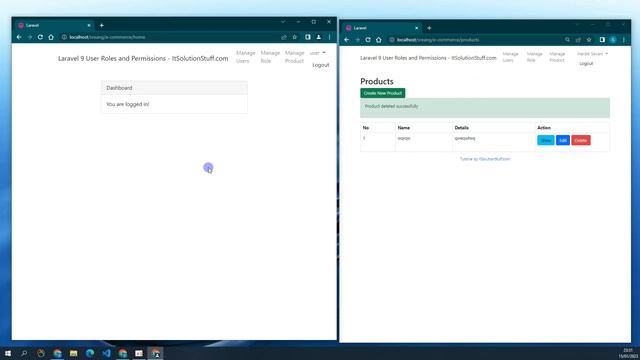Open Microsoft Edge from the taskbar
This screenshot has width=640, height=360.
[90, 353]
